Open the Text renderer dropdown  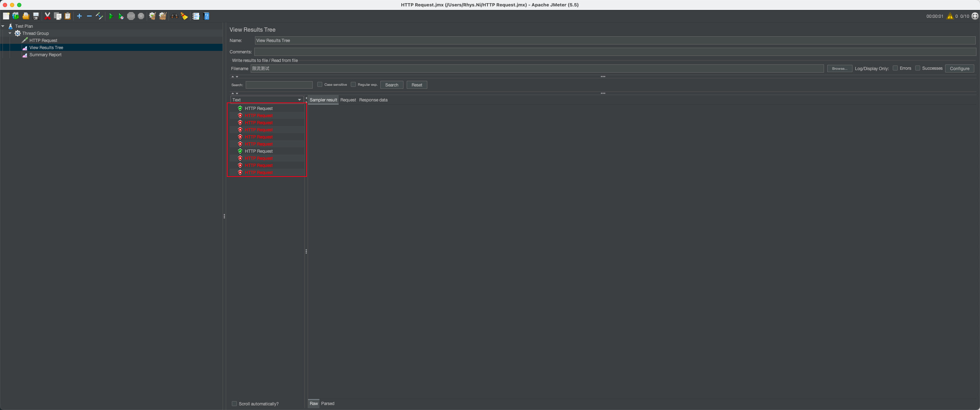(267, 100)
